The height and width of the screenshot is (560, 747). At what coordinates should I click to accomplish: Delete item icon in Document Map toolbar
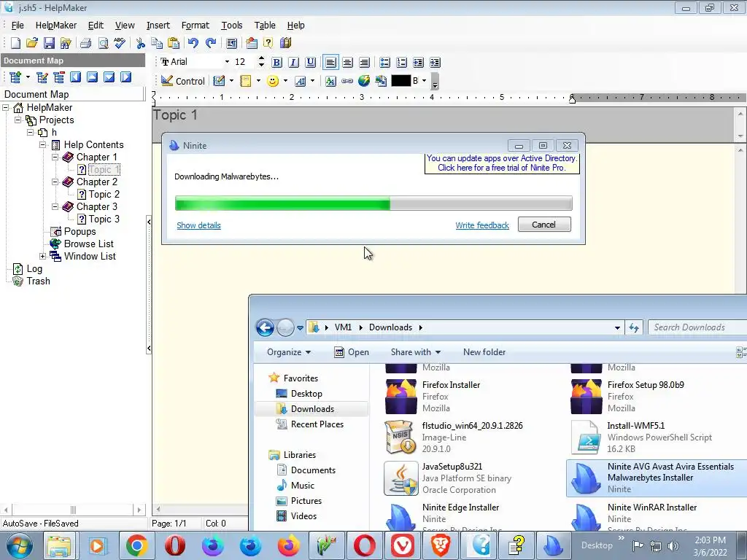click(58, 77)
